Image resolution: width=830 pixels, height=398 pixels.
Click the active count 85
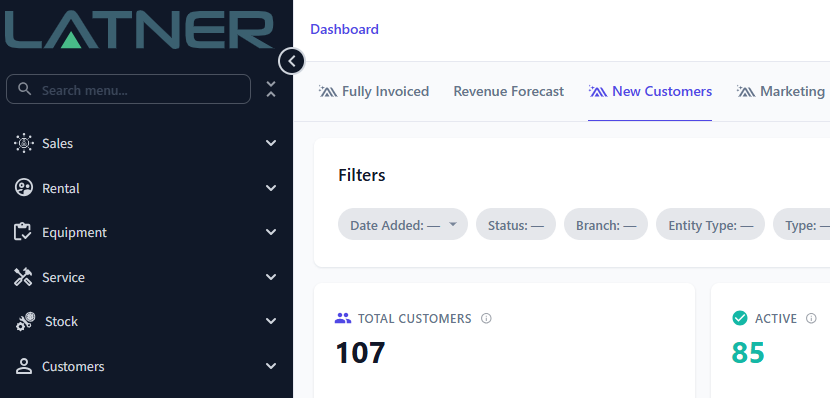point(748,352)
